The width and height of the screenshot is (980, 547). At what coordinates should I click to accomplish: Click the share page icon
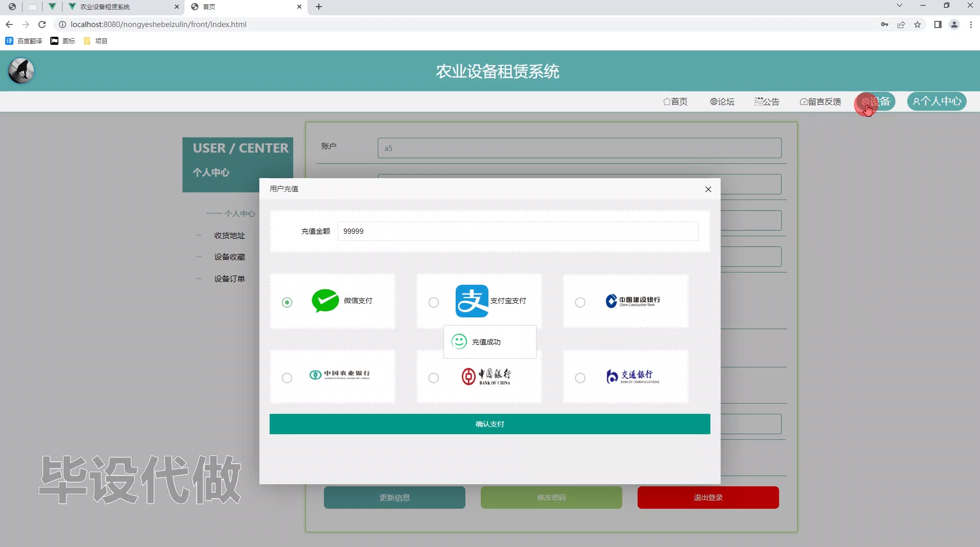901,24
